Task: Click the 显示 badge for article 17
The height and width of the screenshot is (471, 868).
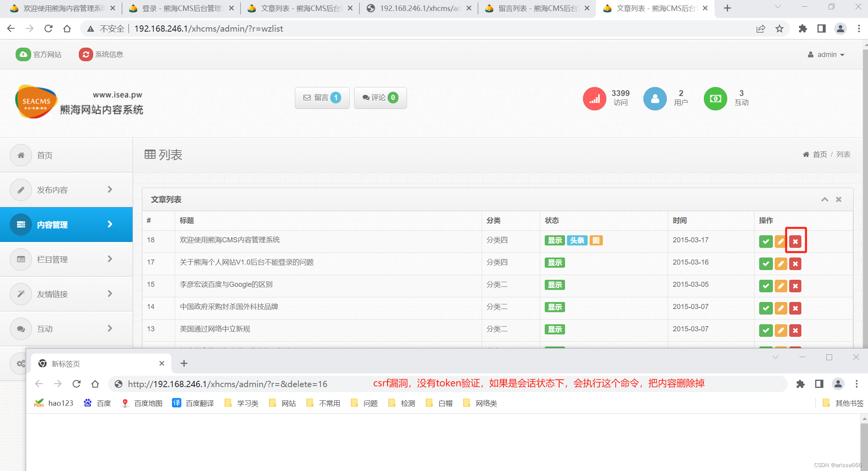Action: (x=555, y=263)
